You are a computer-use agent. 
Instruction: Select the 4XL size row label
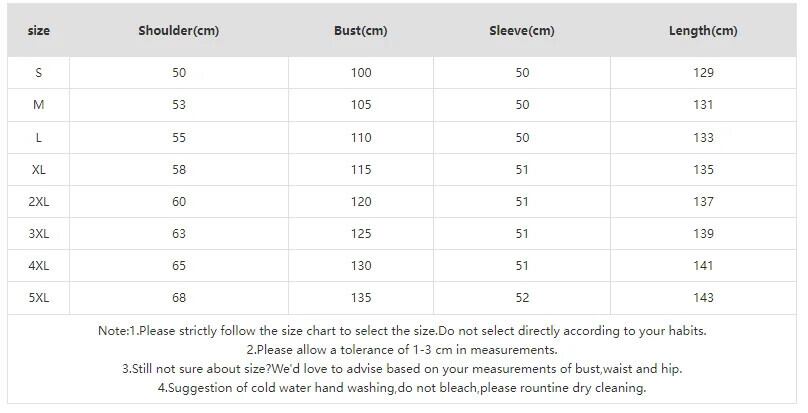[39, 266]
